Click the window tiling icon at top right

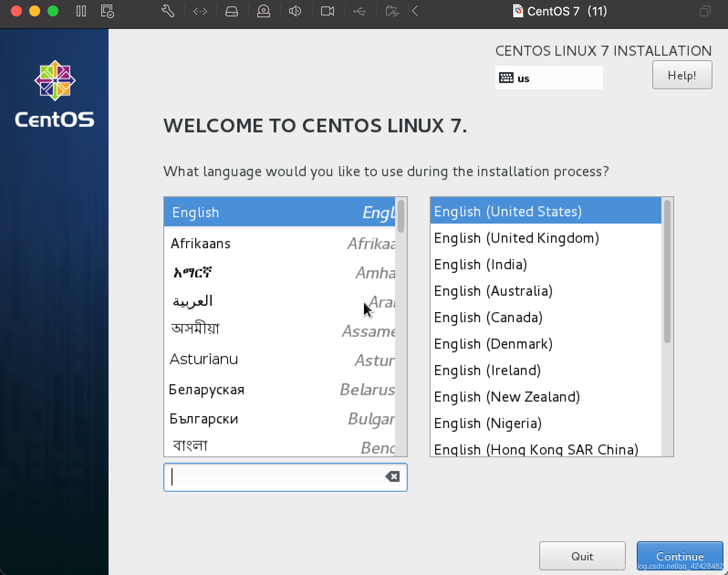point(705,11)
